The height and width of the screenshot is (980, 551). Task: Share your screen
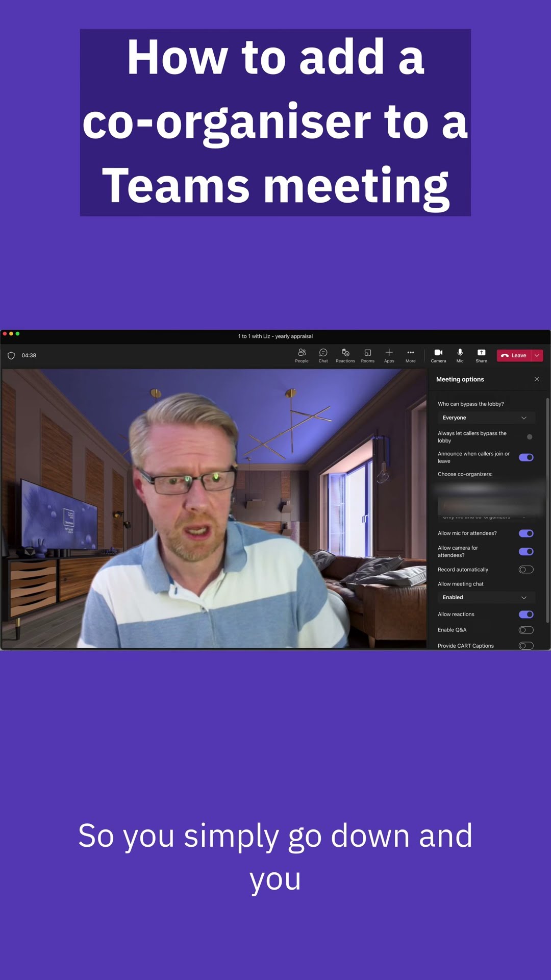pyautogui.click(x=481, y=355)
